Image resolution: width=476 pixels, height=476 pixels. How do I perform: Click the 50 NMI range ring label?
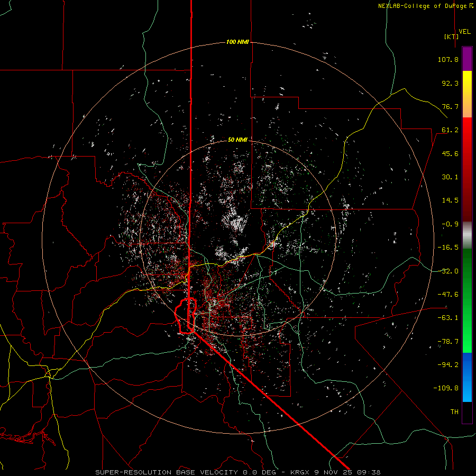pyautogui.click(x=237, y=140)
